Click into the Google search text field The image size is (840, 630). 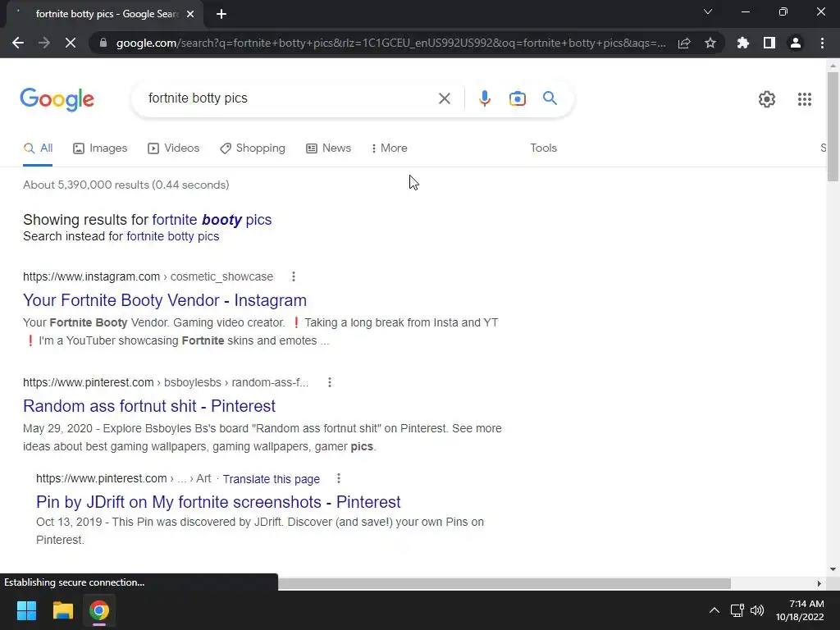coord(290,98)
